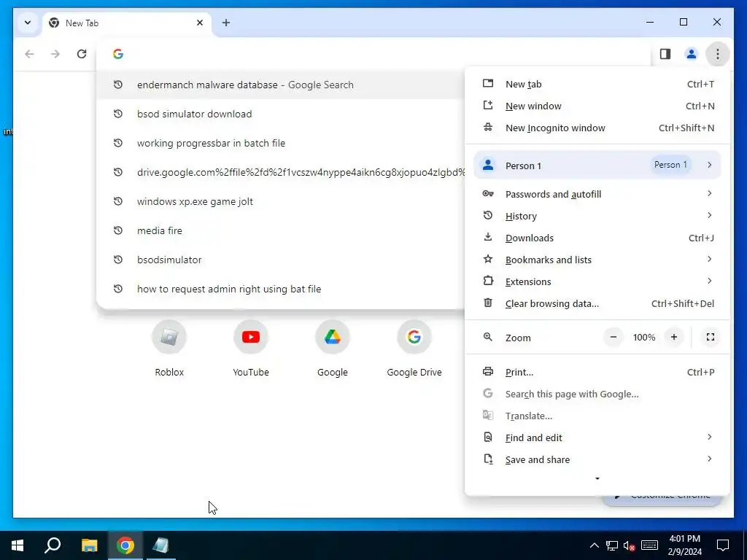Viewport: 747px width, 560px height.
Task: Click the last pinned taskbar app icon
Action: (160, 545)
